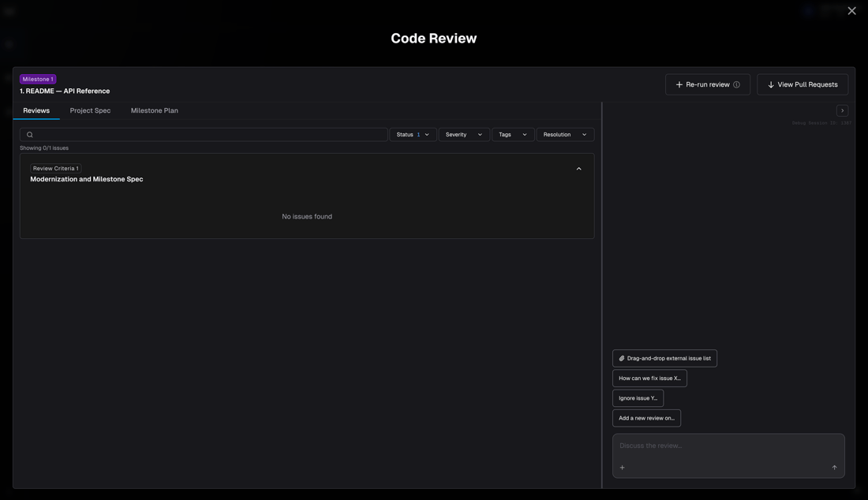Click the 'No issues found' message
This screenshot has width=868, height=500.
307,217
